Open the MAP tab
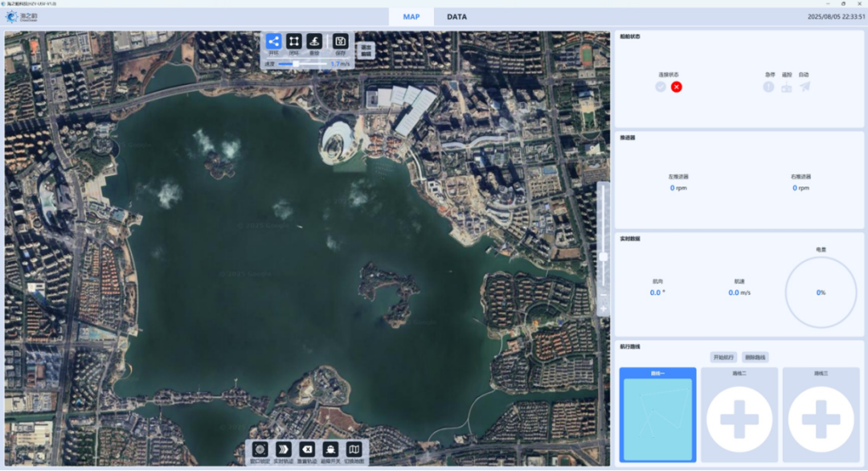This screenshot has width=868, height=471. (411, 17)
